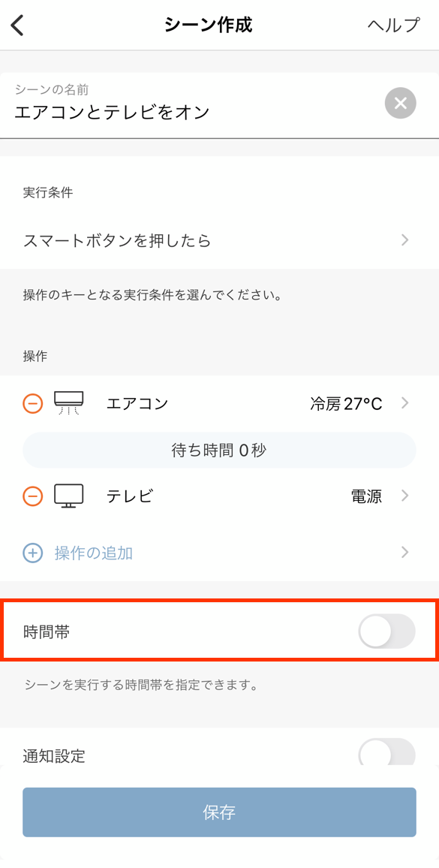Expand エアコン 冷房27°C settings chevron

coord(405,403)
